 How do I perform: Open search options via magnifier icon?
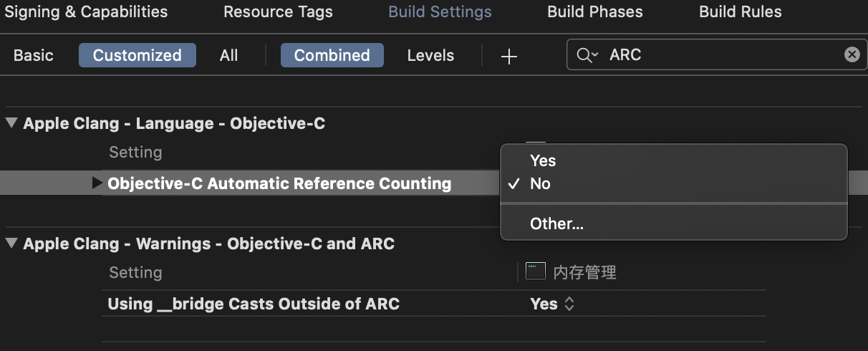[587, 55]
